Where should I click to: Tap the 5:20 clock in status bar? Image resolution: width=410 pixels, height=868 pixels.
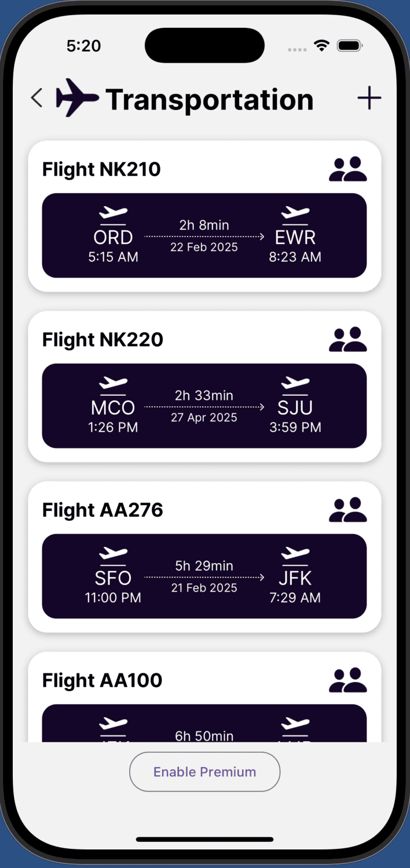coord(83,45)
